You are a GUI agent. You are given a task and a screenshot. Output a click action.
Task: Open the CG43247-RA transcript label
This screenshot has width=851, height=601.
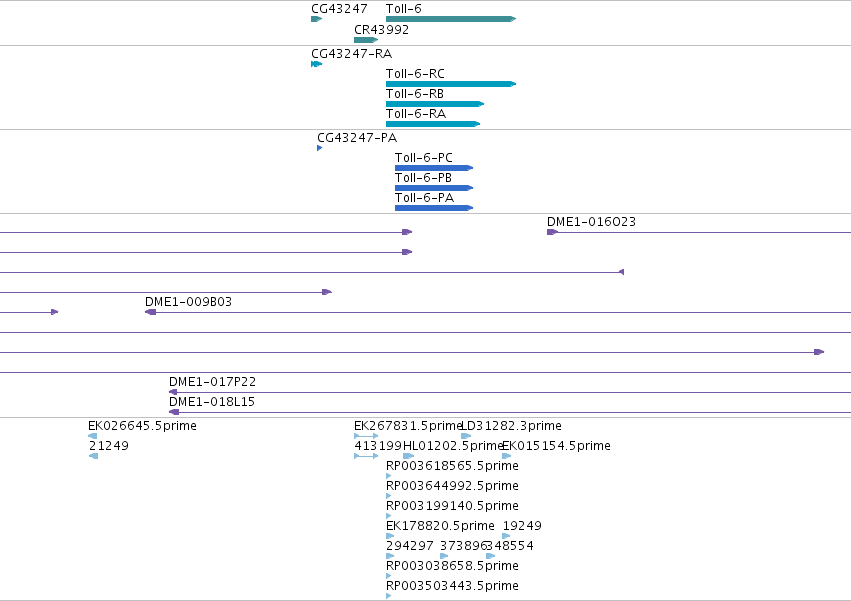351,54
